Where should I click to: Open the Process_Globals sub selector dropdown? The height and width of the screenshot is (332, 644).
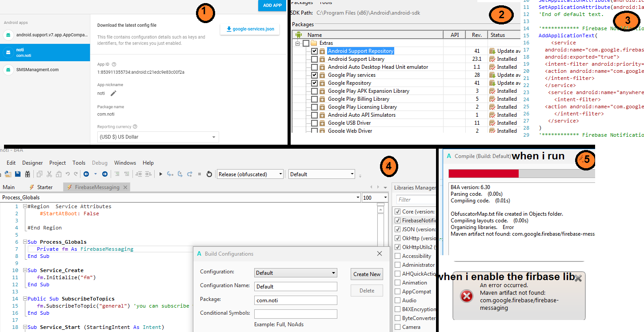180,198
